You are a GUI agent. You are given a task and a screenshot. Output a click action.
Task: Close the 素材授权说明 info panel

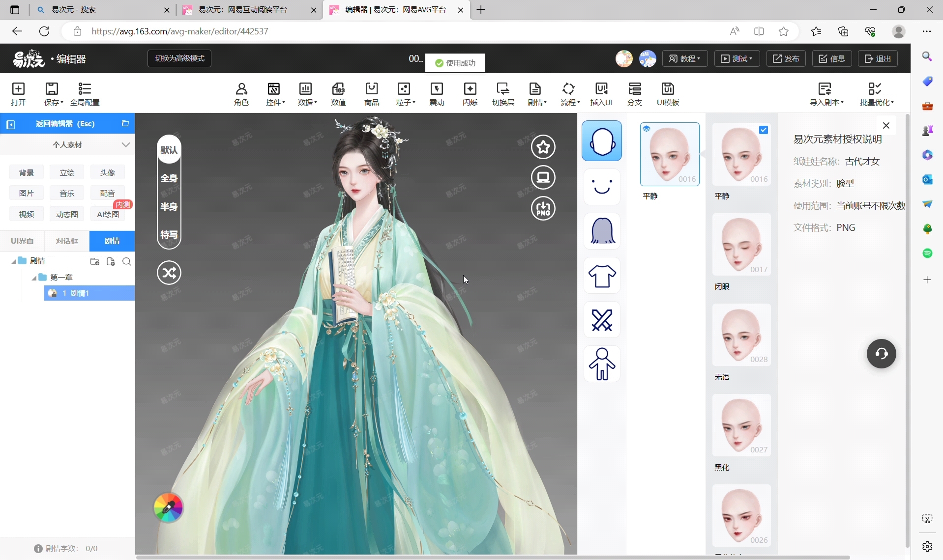pyautogui.click(x=886, y=126)
